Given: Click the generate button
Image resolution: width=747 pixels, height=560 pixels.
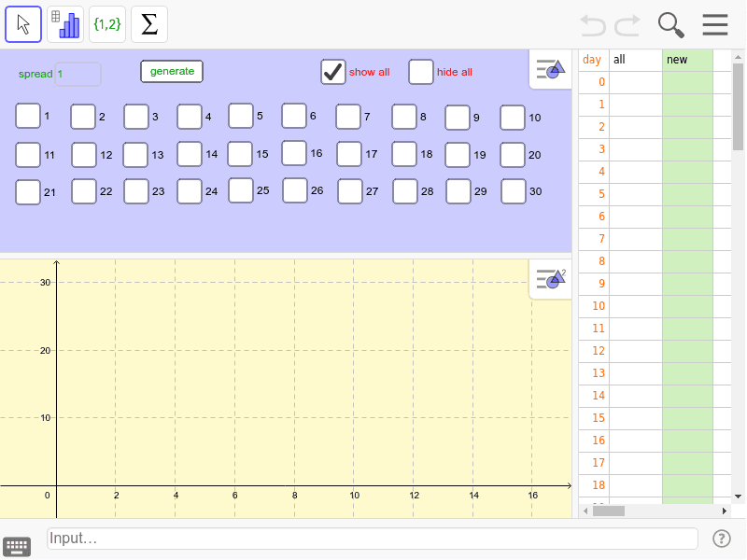Looking at the screenshot, I should pos(172,72).
